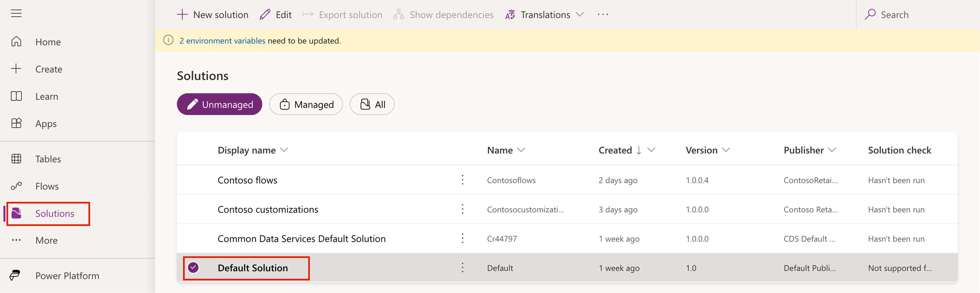Click the Tables grid icon
Viewport: 980px width, 293px height.
pyautogui.click(x=16, y=159)
